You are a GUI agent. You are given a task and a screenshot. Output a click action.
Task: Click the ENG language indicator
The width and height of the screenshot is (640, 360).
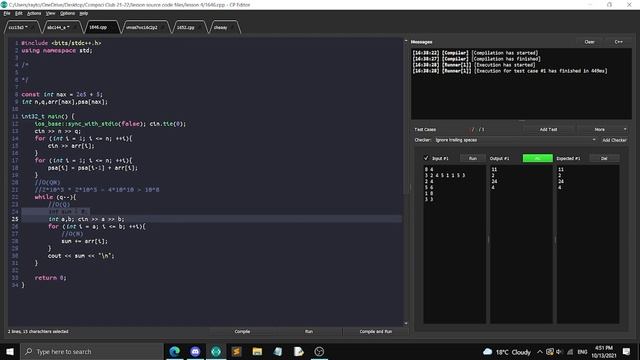[x=582, y=351]
